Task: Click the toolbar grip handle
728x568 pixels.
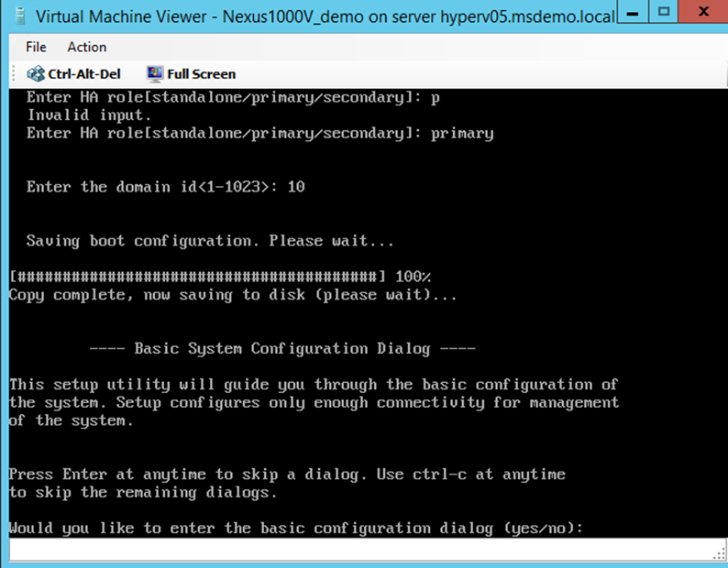Action: coord(14,74)
